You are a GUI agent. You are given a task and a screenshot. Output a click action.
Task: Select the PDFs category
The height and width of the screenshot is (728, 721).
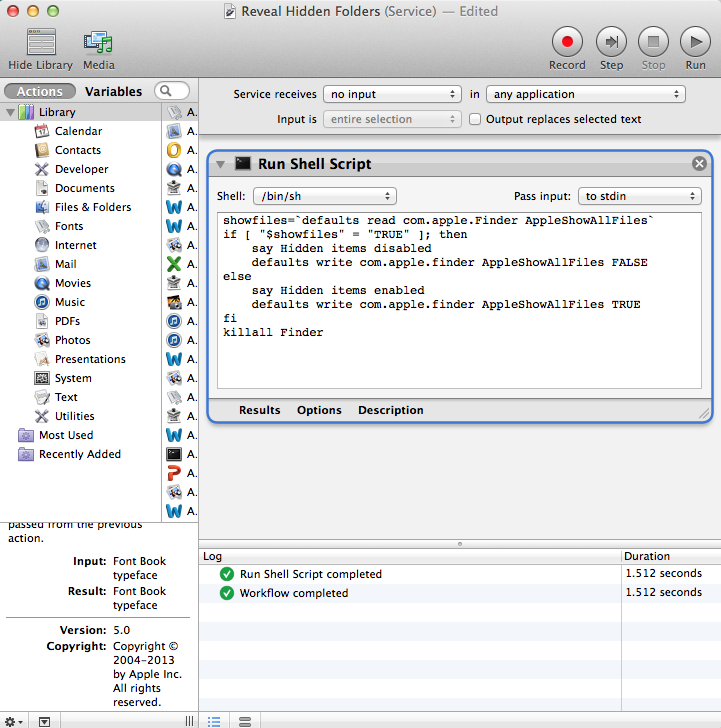click(x=67, y=322)
